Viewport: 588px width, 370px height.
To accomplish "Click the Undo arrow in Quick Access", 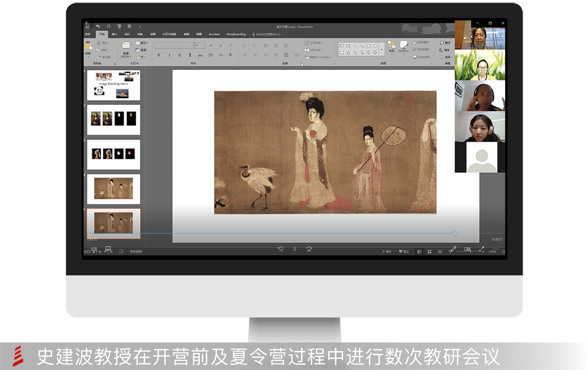I will pyautogui.click(x=98, y=26).
